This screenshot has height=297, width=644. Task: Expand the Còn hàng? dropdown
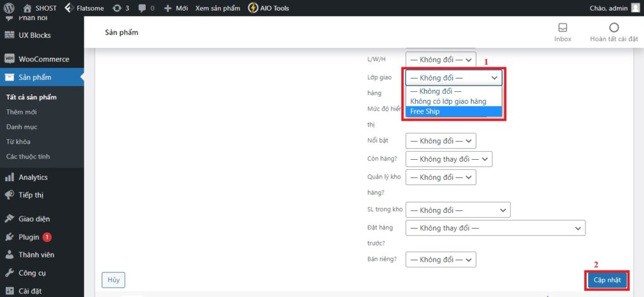pyautogui.click(x=449, y=159)
